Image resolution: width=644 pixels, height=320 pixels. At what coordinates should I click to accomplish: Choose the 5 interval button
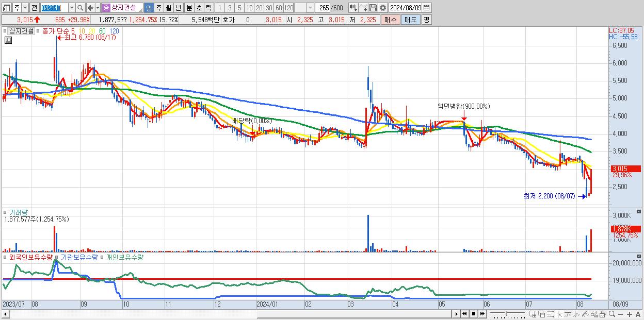pos(239,8)
